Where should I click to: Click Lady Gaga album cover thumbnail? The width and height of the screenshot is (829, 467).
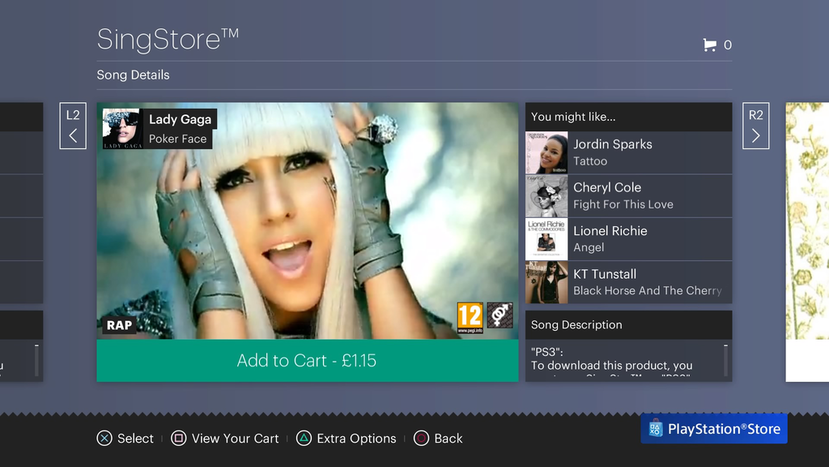pos(122,129)
